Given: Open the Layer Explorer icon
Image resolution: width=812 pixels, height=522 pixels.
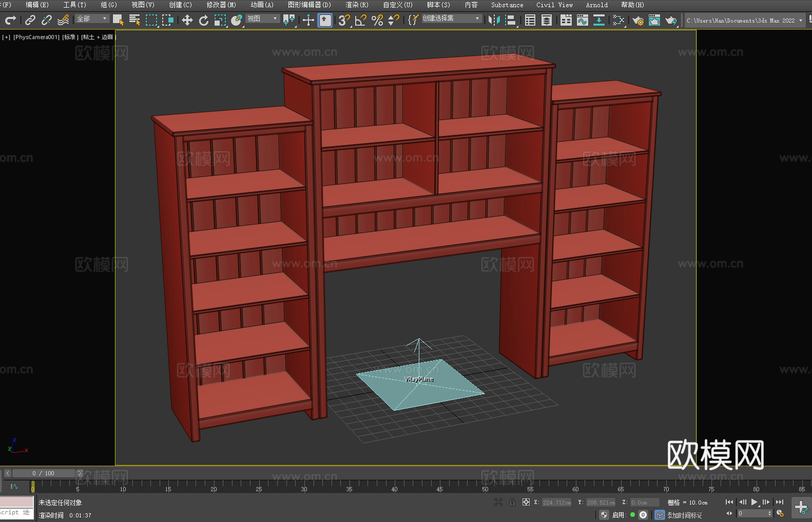Looking at the screenshot, I should pyautogui.click(x=547, y=20).
